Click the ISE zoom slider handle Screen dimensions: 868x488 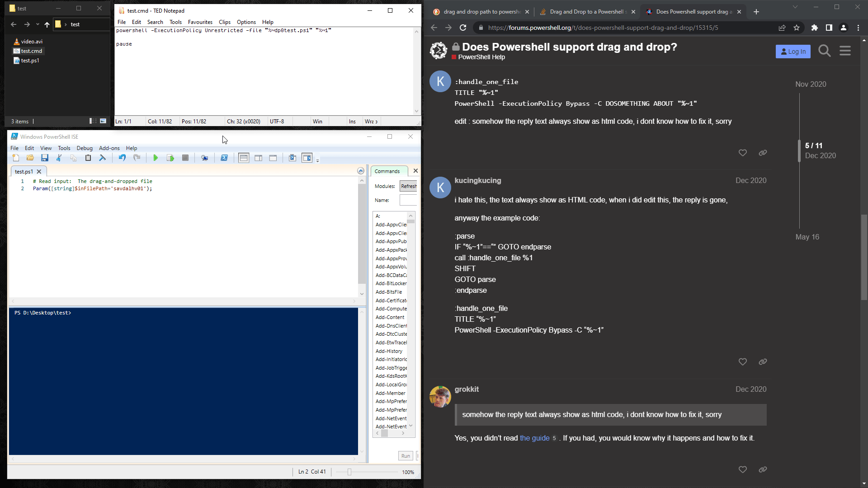349,472
